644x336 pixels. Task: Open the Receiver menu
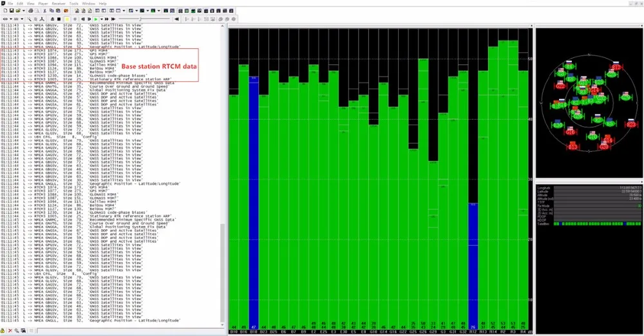tap(59, 3)
